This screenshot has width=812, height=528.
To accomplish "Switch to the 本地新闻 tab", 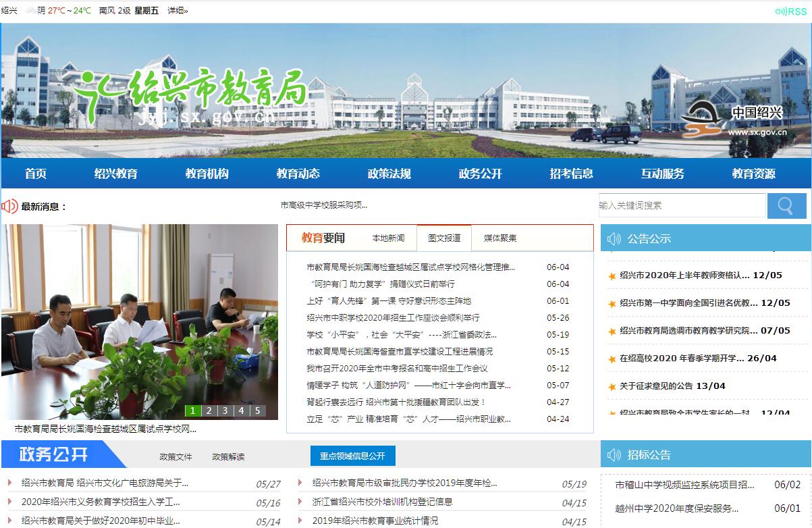I will point(388,238).
